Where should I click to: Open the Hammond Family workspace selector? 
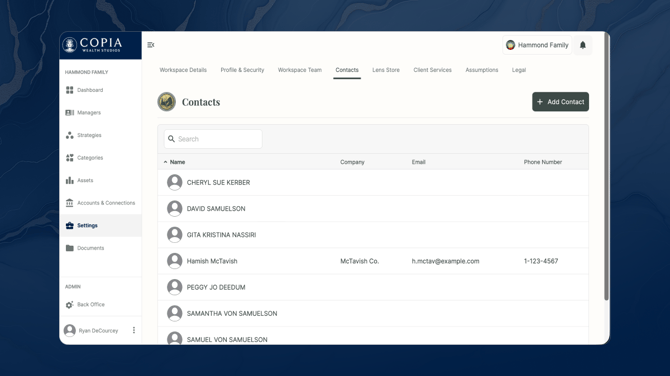[x=537, y=45]
